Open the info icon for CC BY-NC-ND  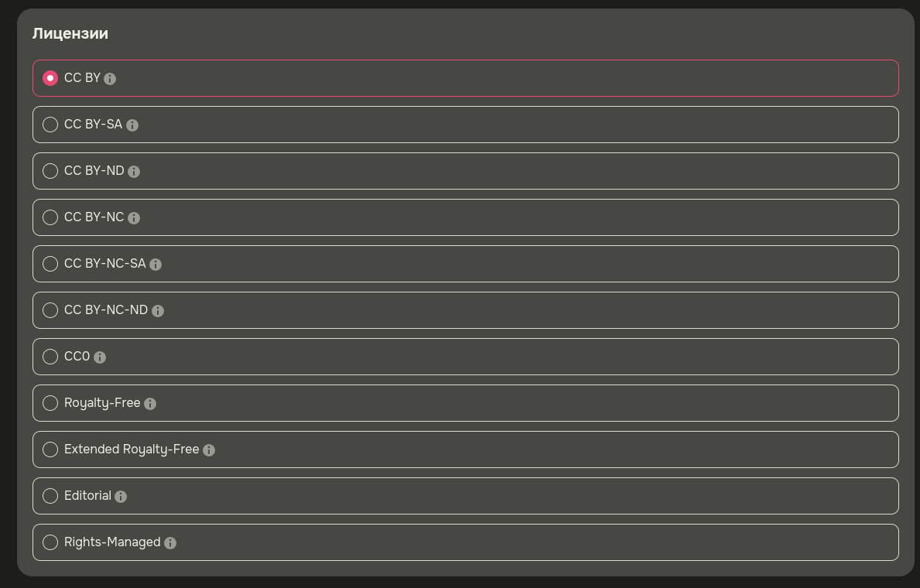coord(158,311)
